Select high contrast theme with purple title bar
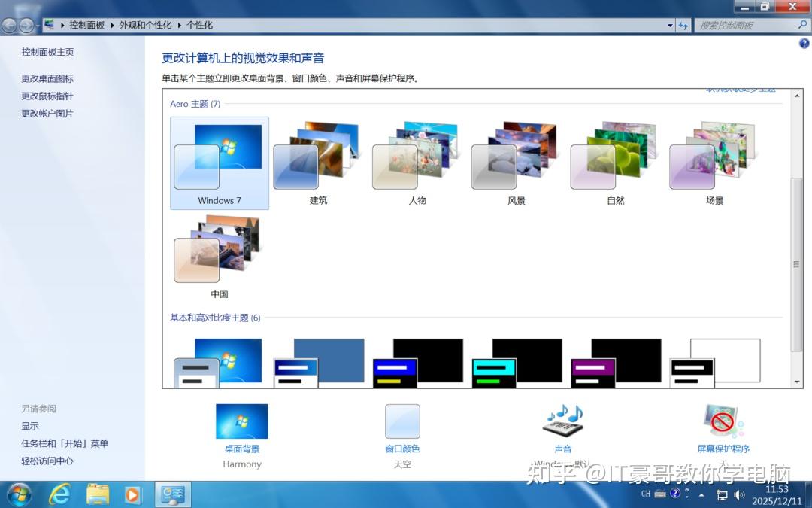This screenshot has width=812, height=508. [615, 362]
